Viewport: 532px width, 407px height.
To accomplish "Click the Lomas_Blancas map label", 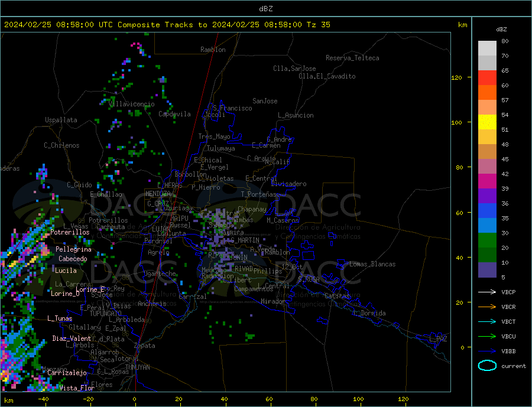I will [372, 264].
